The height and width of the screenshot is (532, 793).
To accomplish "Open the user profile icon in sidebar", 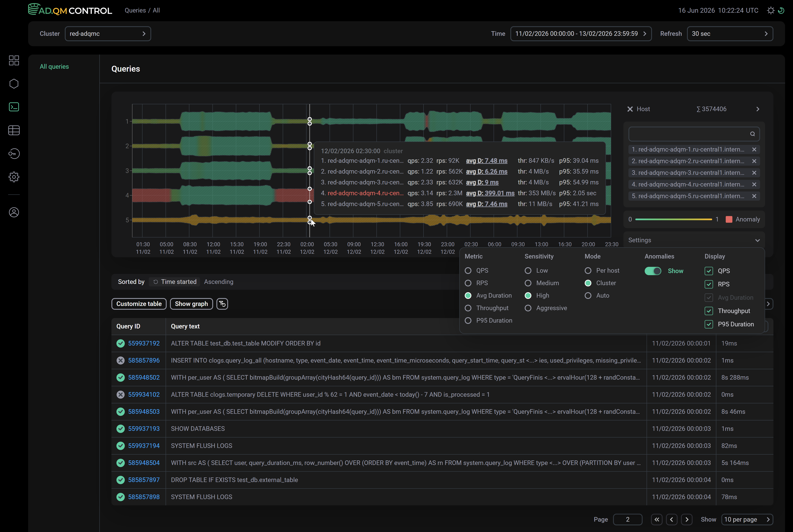I will [14, 212].
